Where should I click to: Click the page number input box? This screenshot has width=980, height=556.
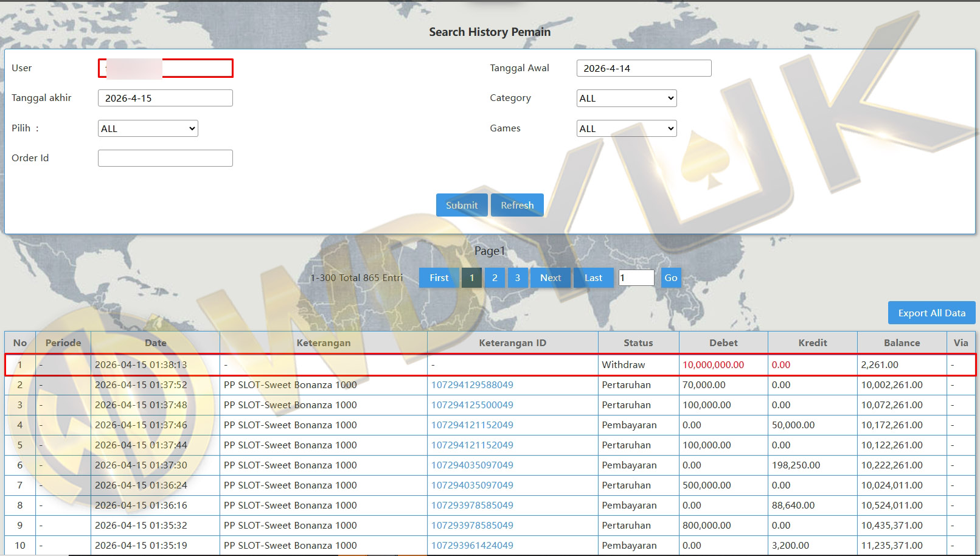[636, 278]
